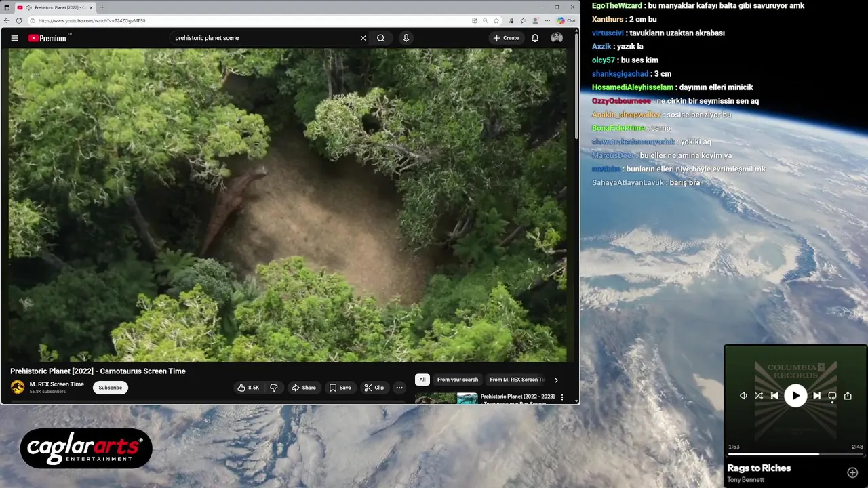Click the Create button on YouTube
The image size is (868, 488).
pyautogui.click(x=507, y=38)
